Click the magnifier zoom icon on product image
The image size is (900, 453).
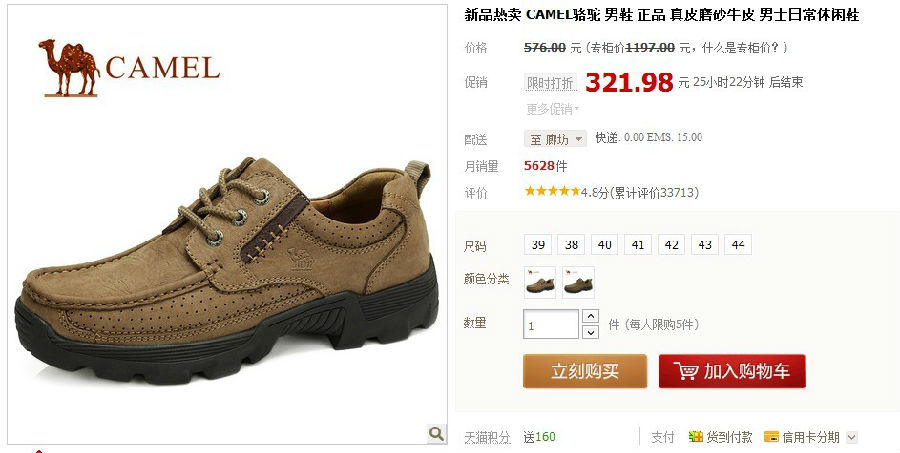click(437, 433)
